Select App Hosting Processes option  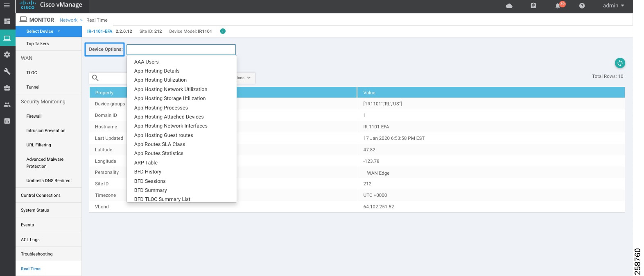(161, 108)
